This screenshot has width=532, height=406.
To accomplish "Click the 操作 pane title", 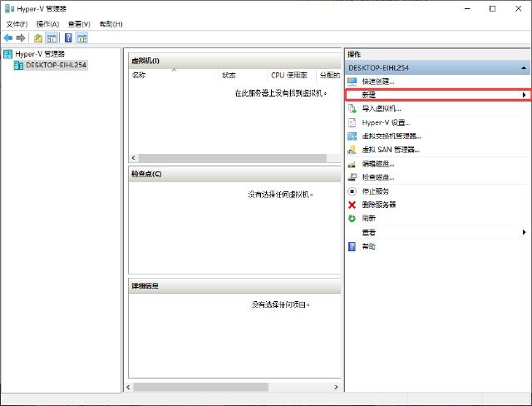I will [354, 54].
